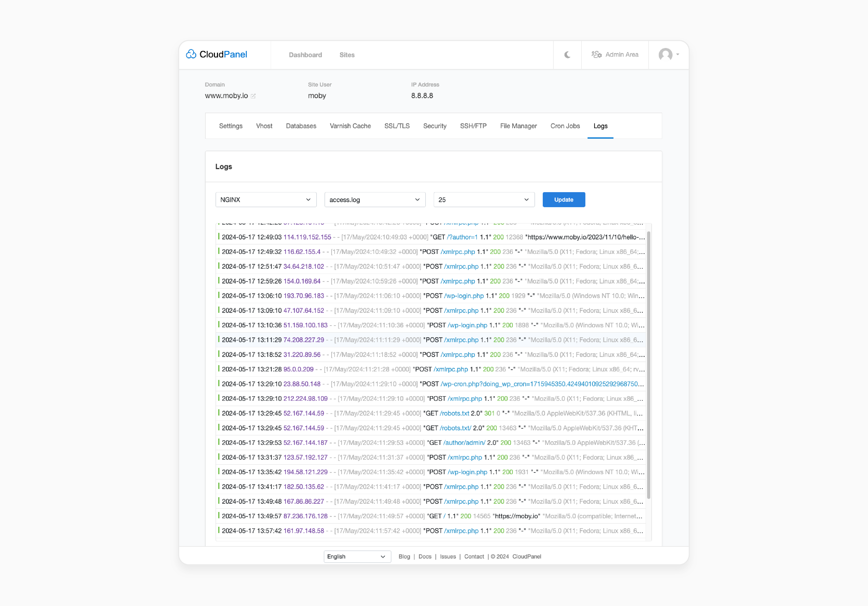Select log row with IP 114.119.152.155
The width and height of the screenshot is (868, 606).
tap(431, 237)
